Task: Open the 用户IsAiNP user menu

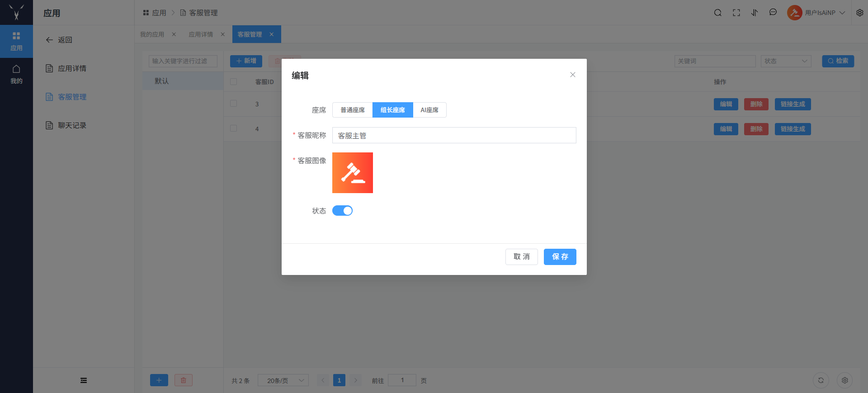Action: [x=816, y=13]
